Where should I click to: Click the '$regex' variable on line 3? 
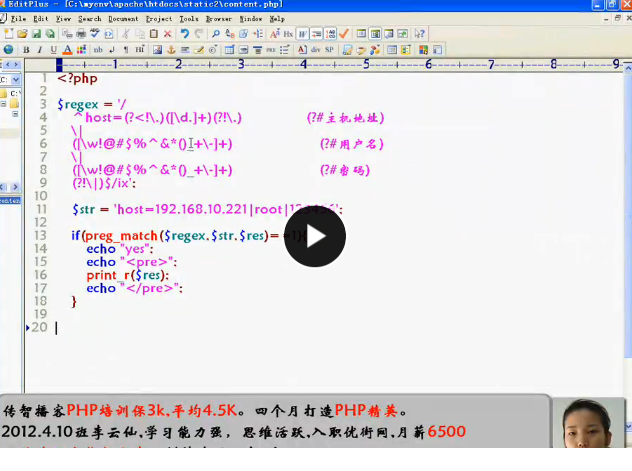pos(78,104)
